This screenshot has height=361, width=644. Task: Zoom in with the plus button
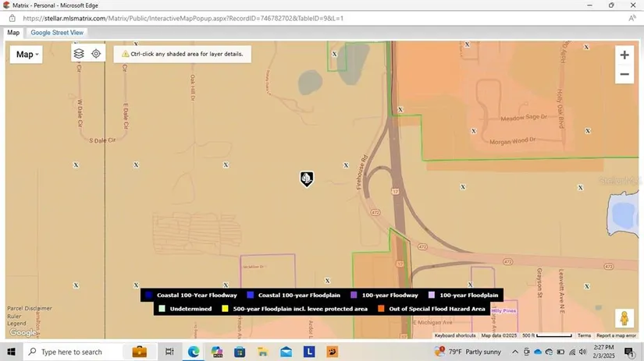click(x=624, y=55)
